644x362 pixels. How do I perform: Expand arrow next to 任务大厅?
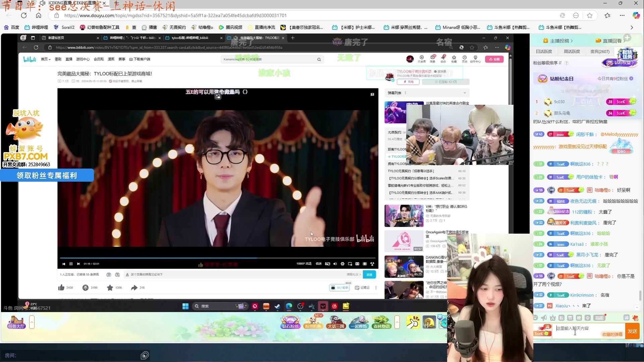(32, 322)
